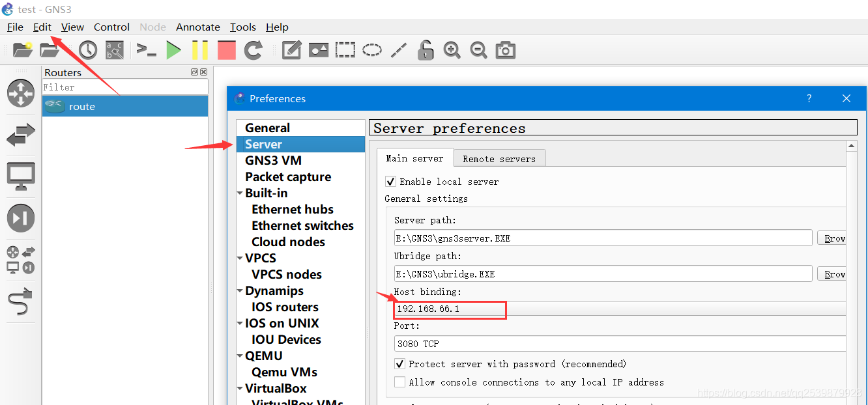Reload all nodes icon
Screen dimensions: 868x405
(253, 50)
